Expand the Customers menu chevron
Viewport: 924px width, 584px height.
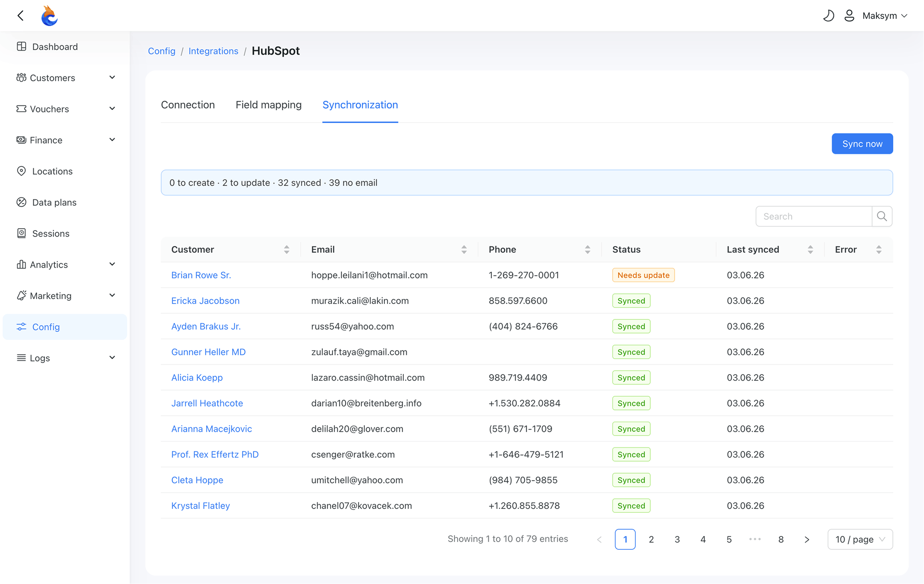click(x=112, y=78)
